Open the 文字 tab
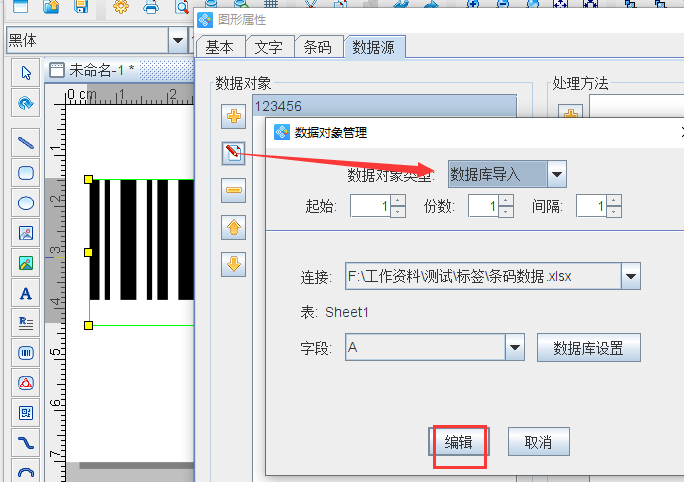 click(269, 47)
